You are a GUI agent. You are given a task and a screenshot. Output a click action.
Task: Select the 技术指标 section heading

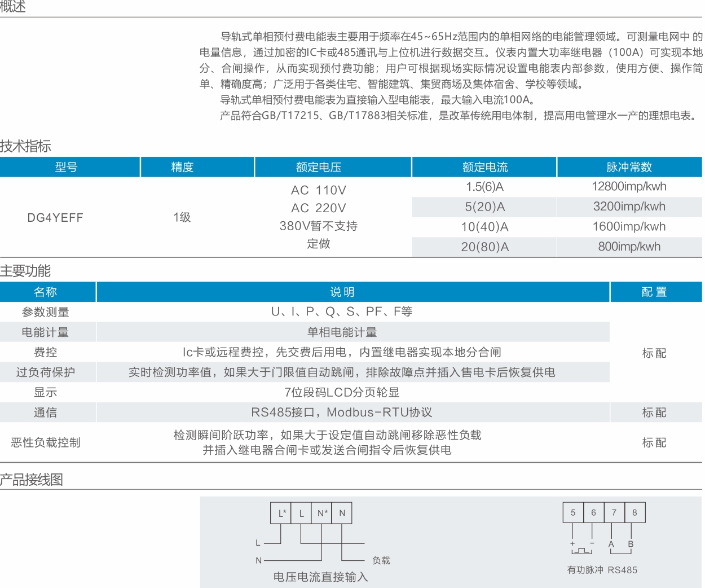click(x=25, y=146)
